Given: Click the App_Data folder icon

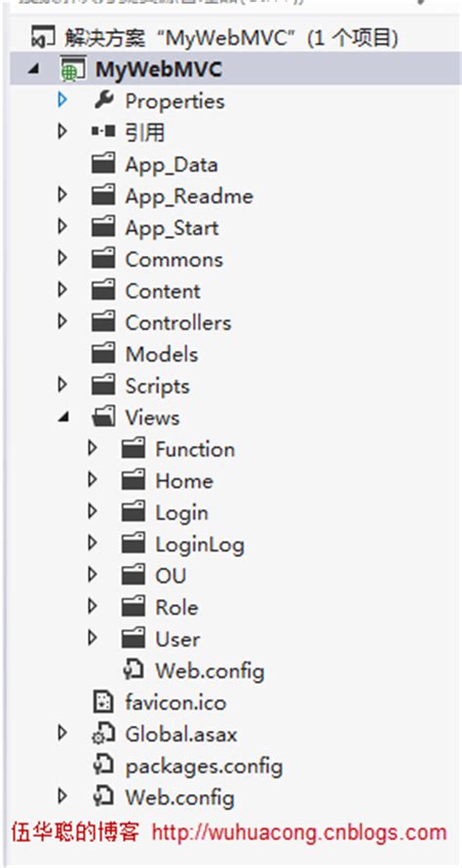Looking at the screenshot, I should pyautogui.click(x=103, y=165).
